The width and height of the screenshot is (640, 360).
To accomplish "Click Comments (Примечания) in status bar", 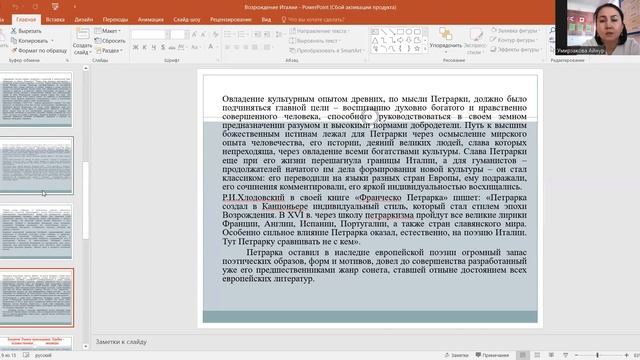I will 492,355.
